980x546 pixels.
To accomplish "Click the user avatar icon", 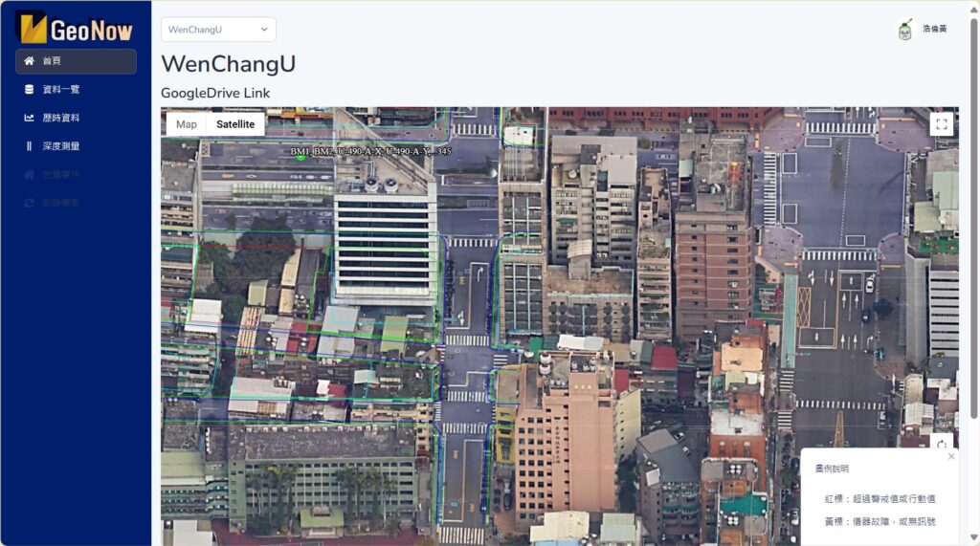I will click(x=905, y=30).
